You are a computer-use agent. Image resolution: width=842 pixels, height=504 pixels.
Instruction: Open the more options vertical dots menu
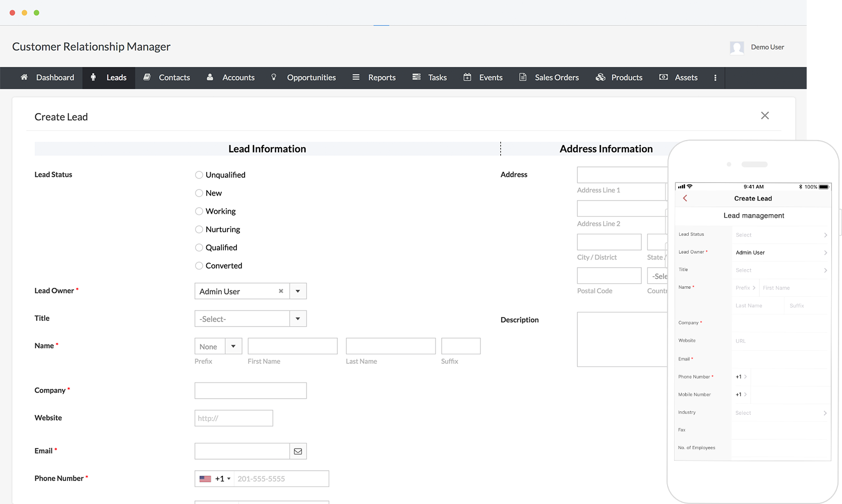point(715,78)
